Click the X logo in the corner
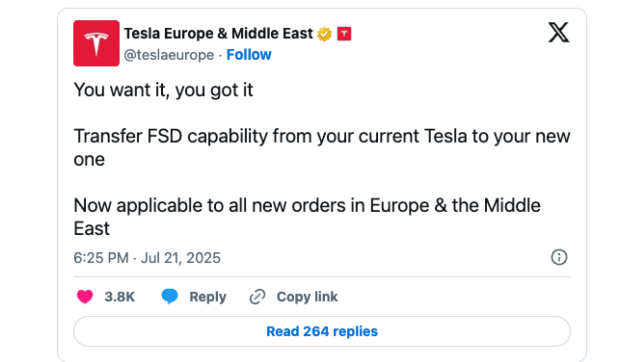The height and width of the screenshot is (362, 644). pyautogui.click(x=558, y=33)
